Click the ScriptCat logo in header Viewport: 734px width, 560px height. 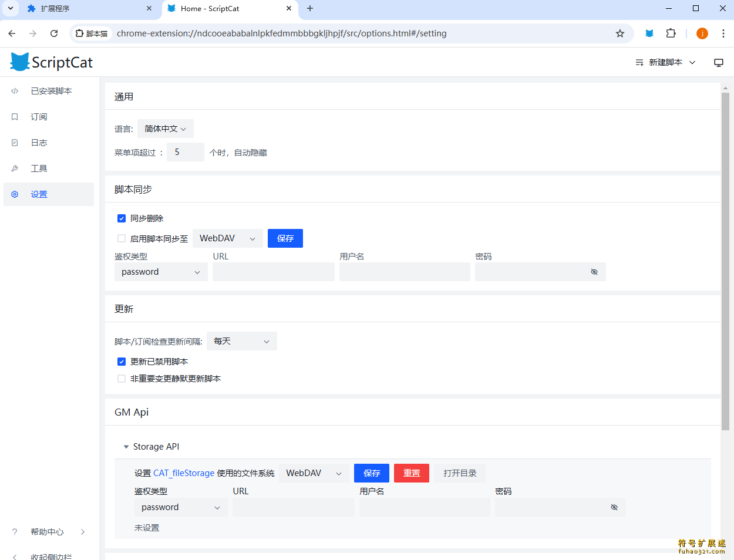pyautogui.click(x=52, y=62)
